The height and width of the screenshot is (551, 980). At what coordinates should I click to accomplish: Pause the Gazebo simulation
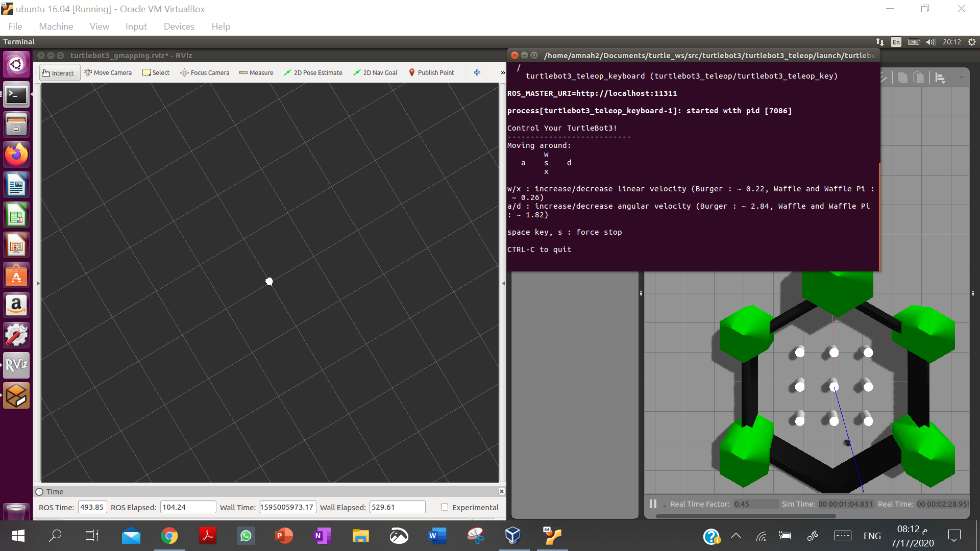click(x=653, y=504)
